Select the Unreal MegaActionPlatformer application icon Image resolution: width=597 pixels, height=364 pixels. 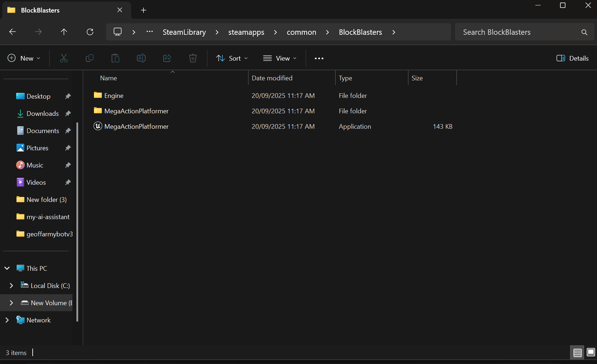(98, 126)
